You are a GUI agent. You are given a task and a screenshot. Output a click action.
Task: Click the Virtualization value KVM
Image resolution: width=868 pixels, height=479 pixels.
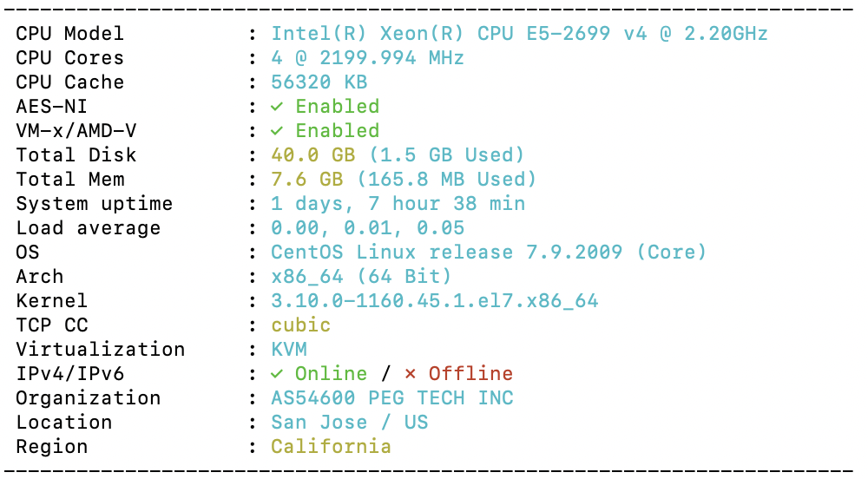coord(289,350)
